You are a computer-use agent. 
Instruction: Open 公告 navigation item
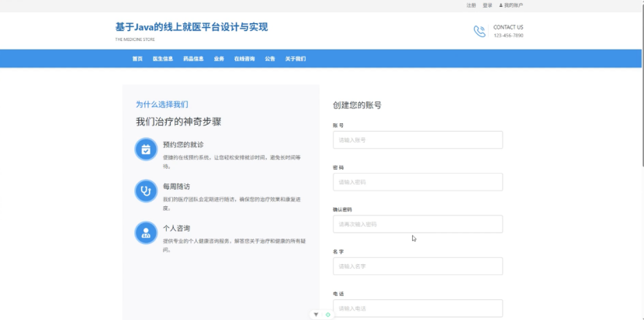pos(270,59)
